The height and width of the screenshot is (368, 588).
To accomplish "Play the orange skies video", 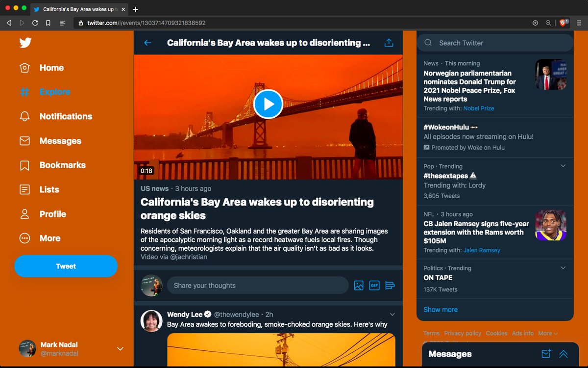I will [268, 104].
